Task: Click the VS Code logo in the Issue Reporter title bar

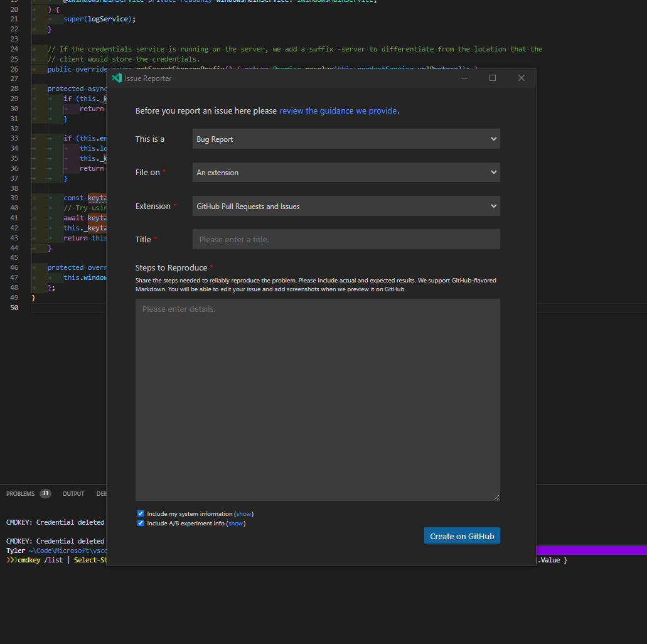Action: [117, 78]
